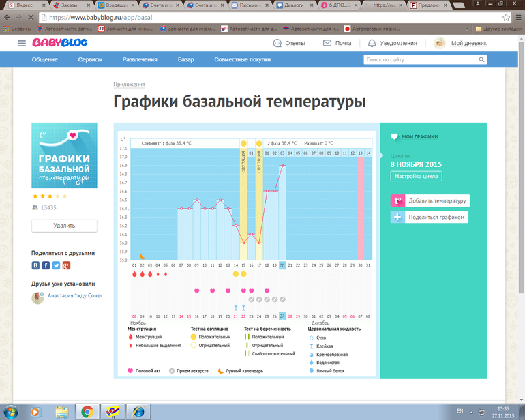Share via VKontakte icon
This screenshot has width=525, height=420.
[x=36, y=265]
